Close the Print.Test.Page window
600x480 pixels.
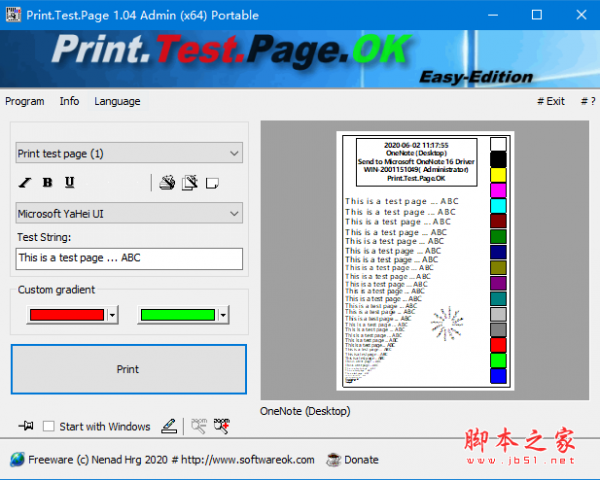(x=581, y=15)
